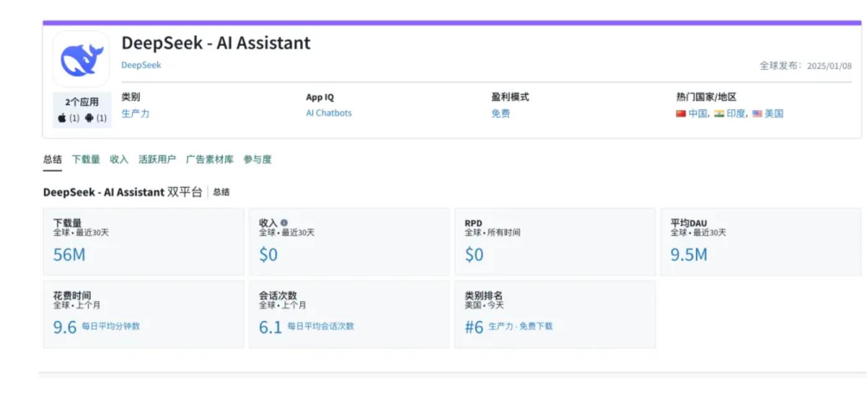This screenshot has width=868, height=400.
Task: Open the 中国 country link
Action: pyautogui.click(x=699, y=114)
